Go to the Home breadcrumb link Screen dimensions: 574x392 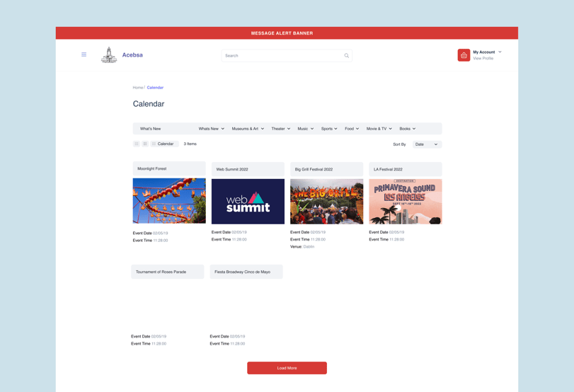(137, 88)
